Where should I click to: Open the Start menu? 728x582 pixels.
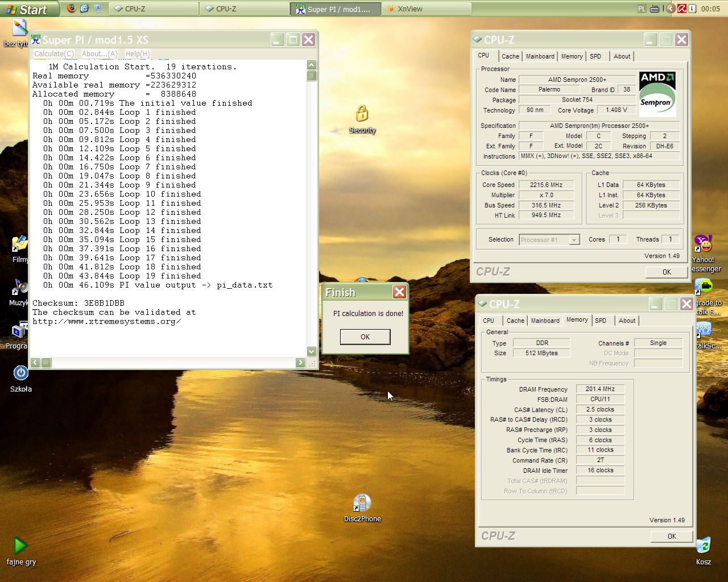point(30,9)
